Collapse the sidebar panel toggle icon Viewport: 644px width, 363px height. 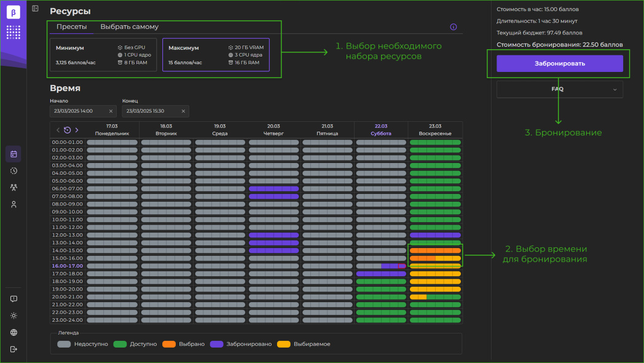click(35, 9)
